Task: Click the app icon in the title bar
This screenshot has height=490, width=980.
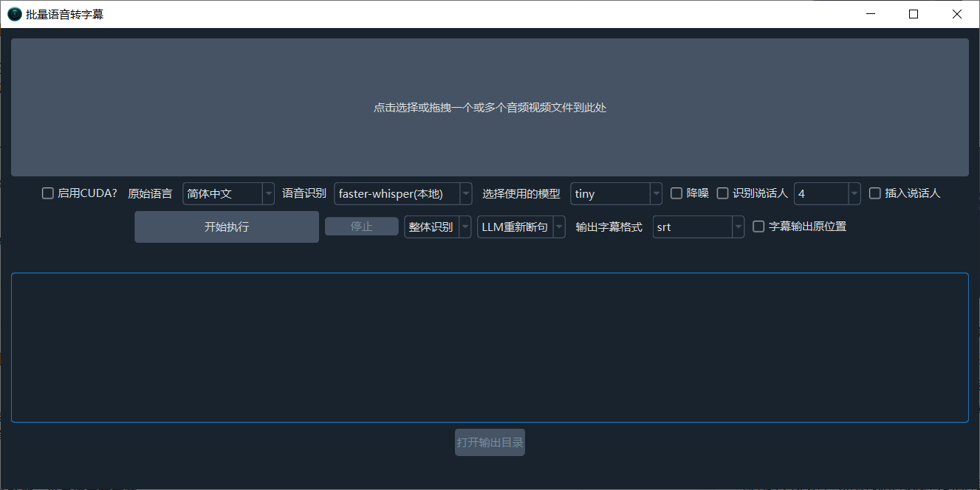Action: (14, 14)
